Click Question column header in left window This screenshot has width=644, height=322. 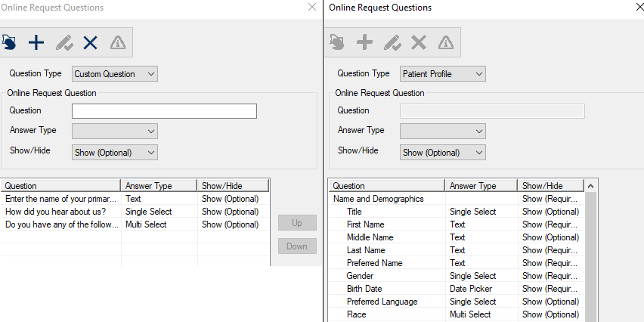click(x=60, y=186)
